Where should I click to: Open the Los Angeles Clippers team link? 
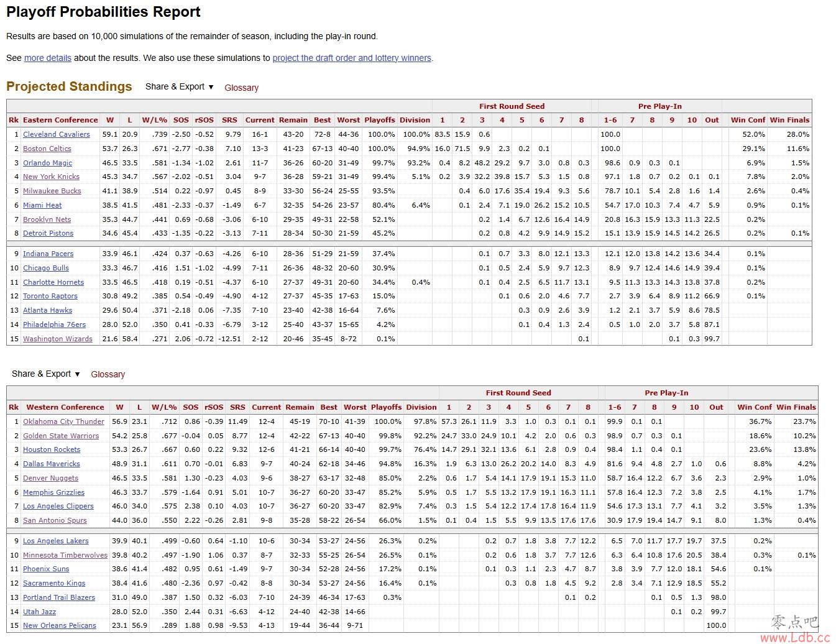click(58, 506)
